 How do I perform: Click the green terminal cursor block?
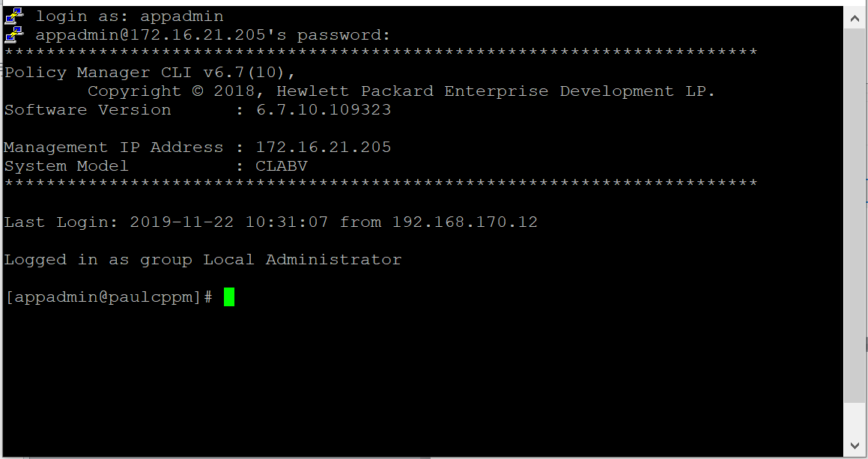[x=229, y=297]
